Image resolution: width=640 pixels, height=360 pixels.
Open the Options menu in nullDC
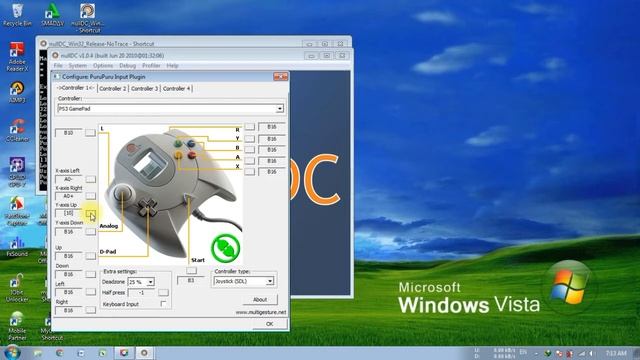103,66
